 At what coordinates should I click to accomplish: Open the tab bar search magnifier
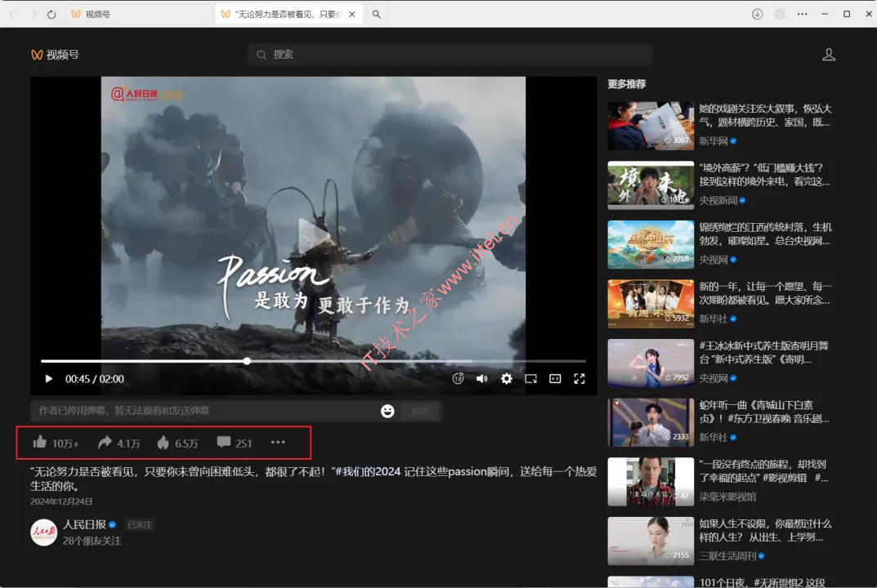pyautogui.click(x=377, y=15)
